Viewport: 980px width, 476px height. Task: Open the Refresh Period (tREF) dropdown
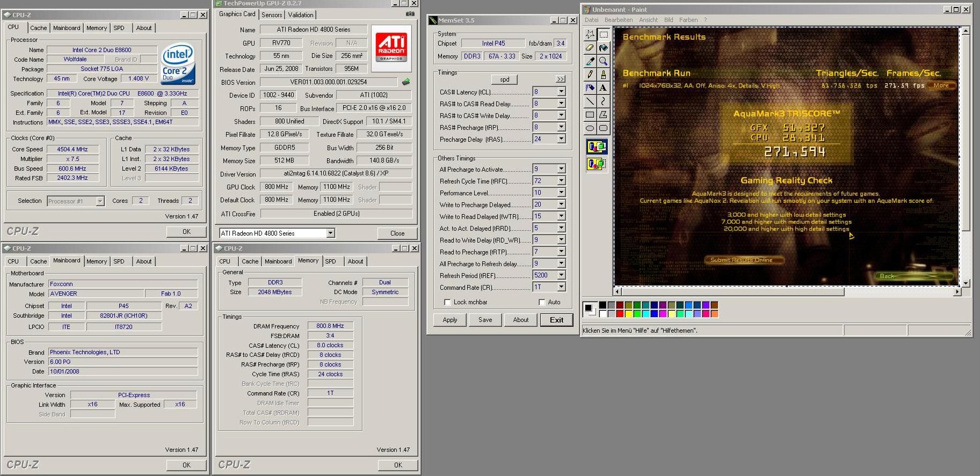click(561, 275)
